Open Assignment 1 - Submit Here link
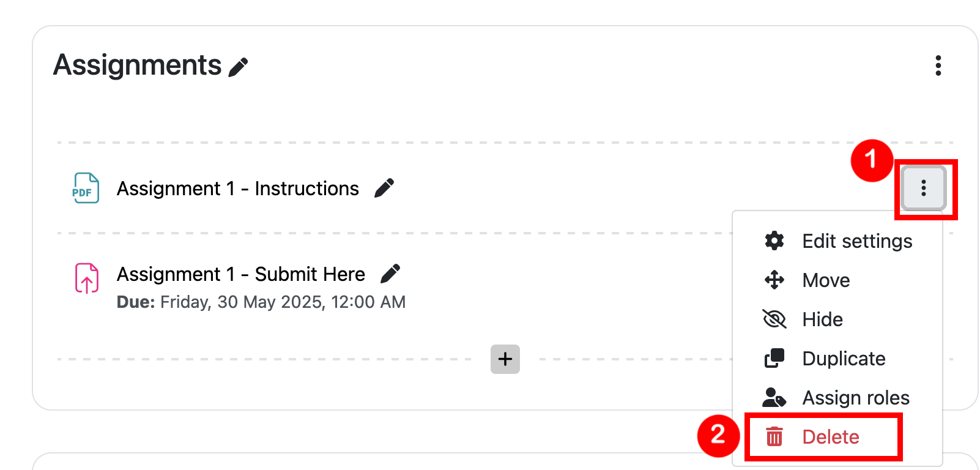 pos(240,274)
